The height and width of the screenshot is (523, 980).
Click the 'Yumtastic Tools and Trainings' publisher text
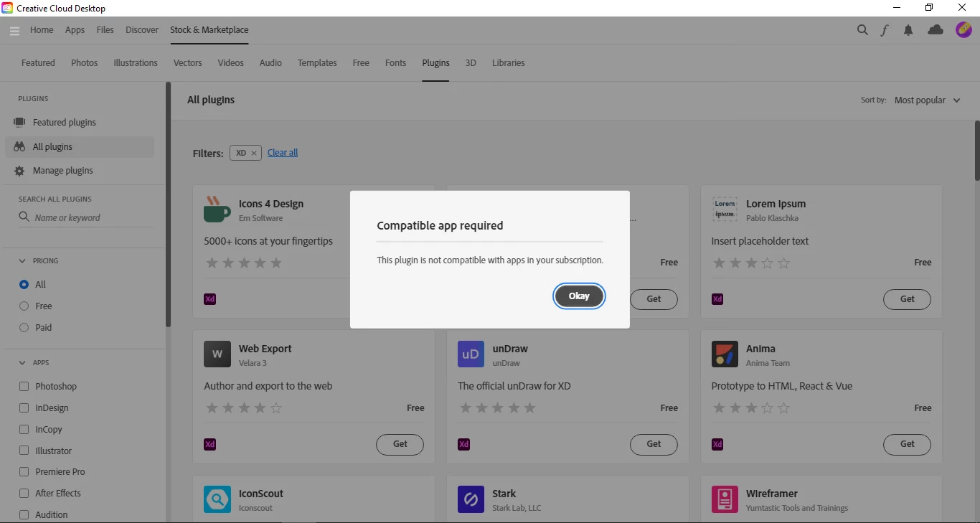coord(797,508)
